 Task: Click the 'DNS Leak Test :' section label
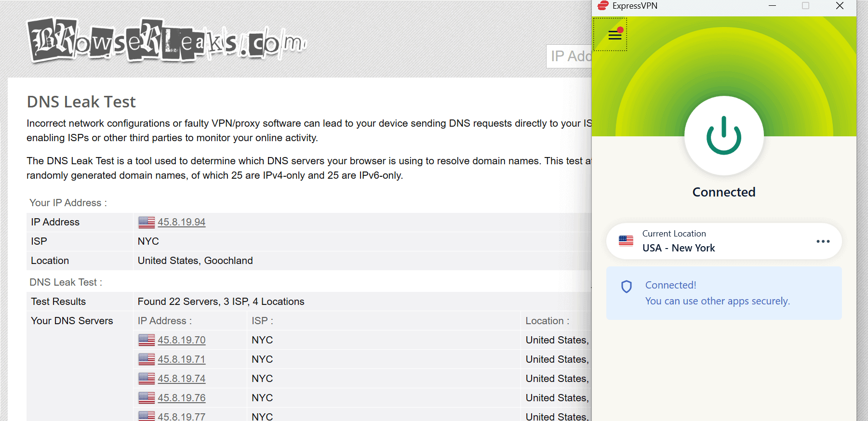[66, 282]
